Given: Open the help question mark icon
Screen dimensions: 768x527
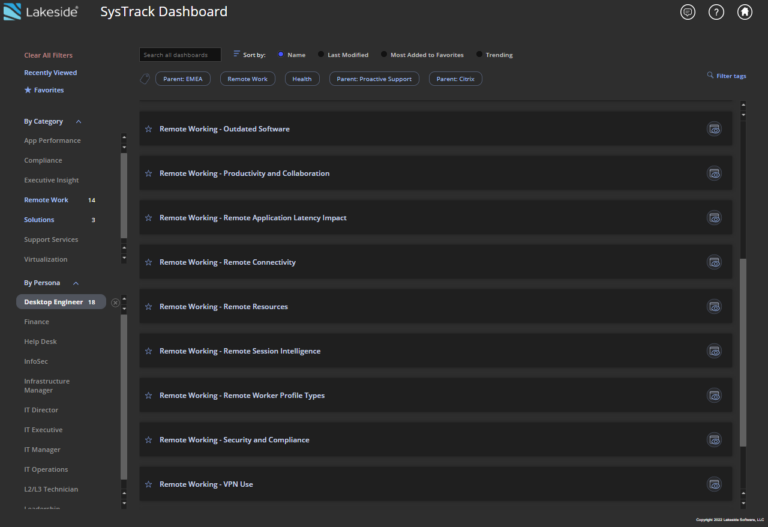Looking at the screenshot, I should (x=716, y=12).
